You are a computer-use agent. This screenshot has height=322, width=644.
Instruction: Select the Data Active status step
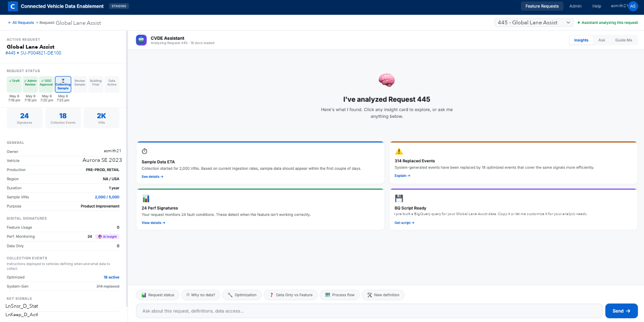point(112,84)
